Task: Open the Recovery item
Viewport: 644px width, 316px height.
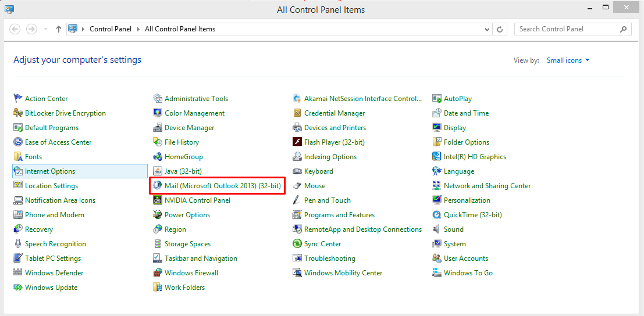Action: click(39, 229)
